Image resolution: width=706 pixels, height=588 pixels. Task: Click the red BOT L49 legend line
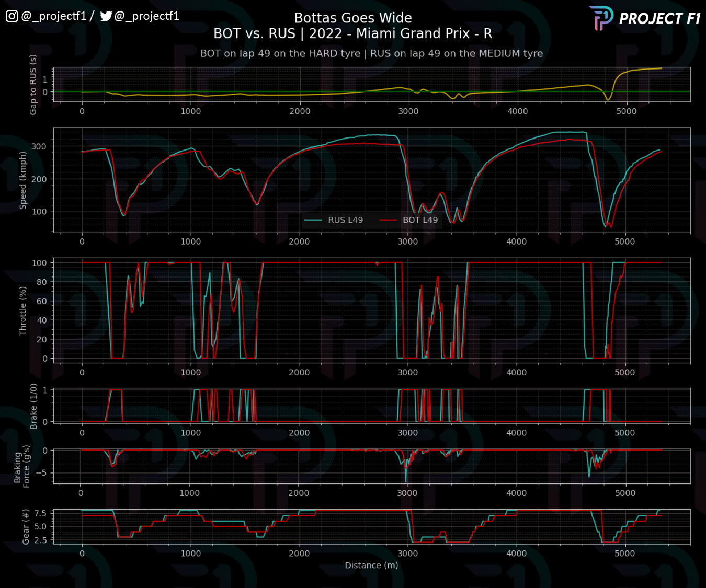[x=388, y=220]
